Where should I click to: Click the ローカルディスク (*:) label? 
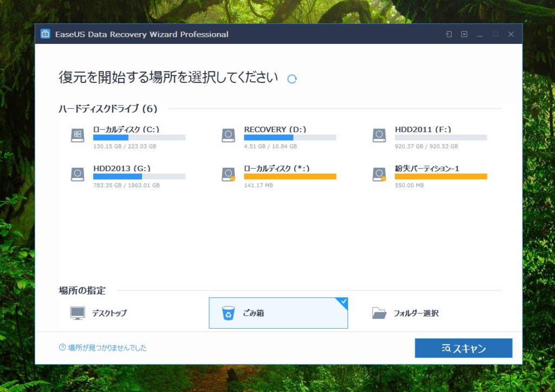click(277, 168)
